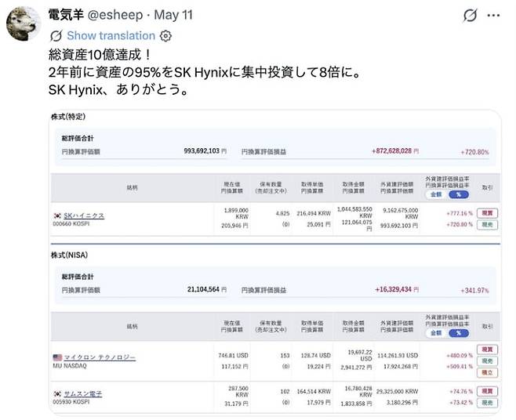The image size is (516, 420).
Task: Click the 株式(特定) section heading
Action: (68, 117)
